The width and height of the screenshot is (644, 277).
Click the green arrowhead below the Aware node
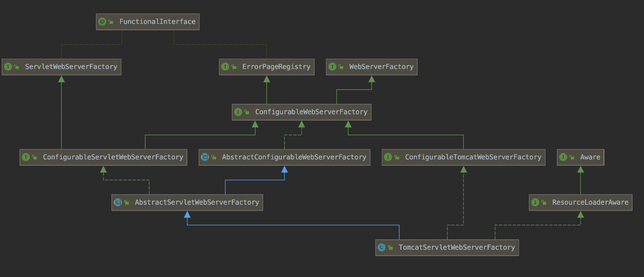(580, 169)
